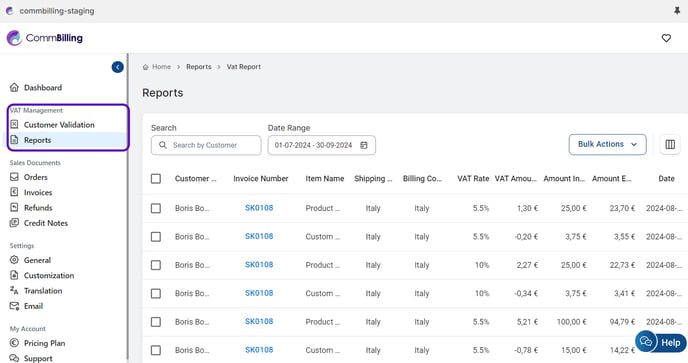Screen dimensions: 688x363
Task: Select the checkbox on the third table row
Action: click(156, 265)
